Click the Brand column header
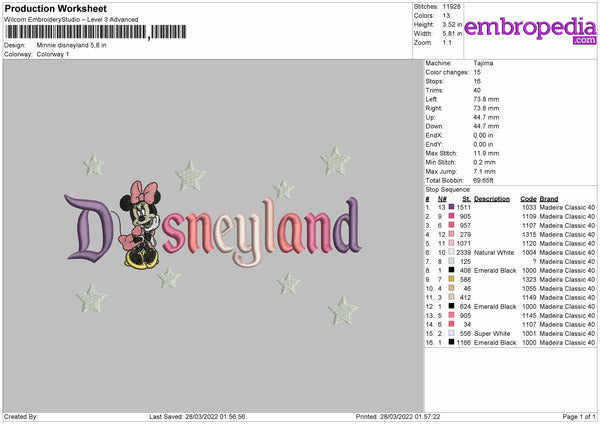The image size is (600, 424). [x=549, y=199]
